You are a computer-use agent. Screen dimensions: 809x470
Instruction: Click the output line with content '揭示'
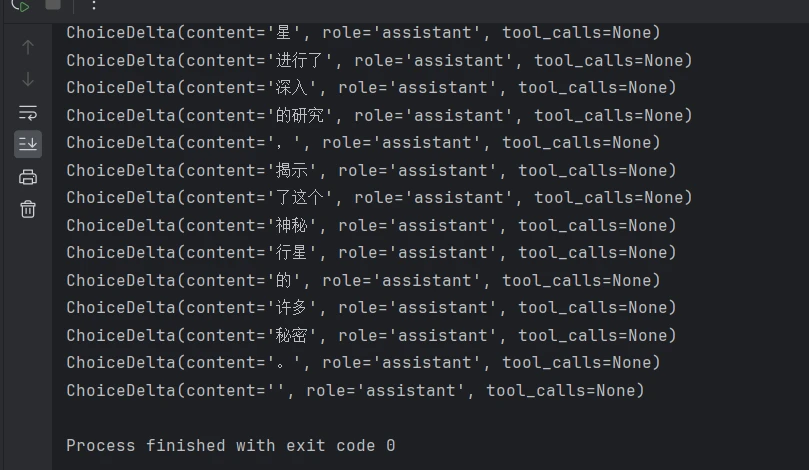coord(371,170)
